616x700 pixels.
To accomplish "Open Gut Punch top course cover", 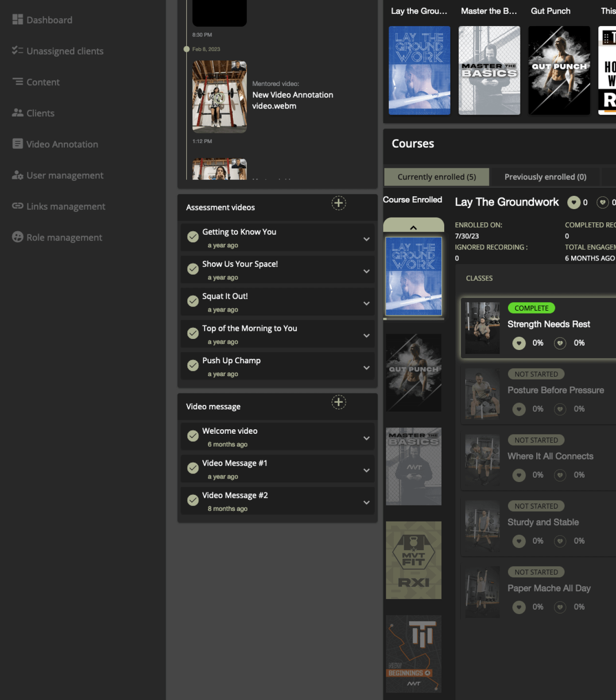I will [559, 70].
